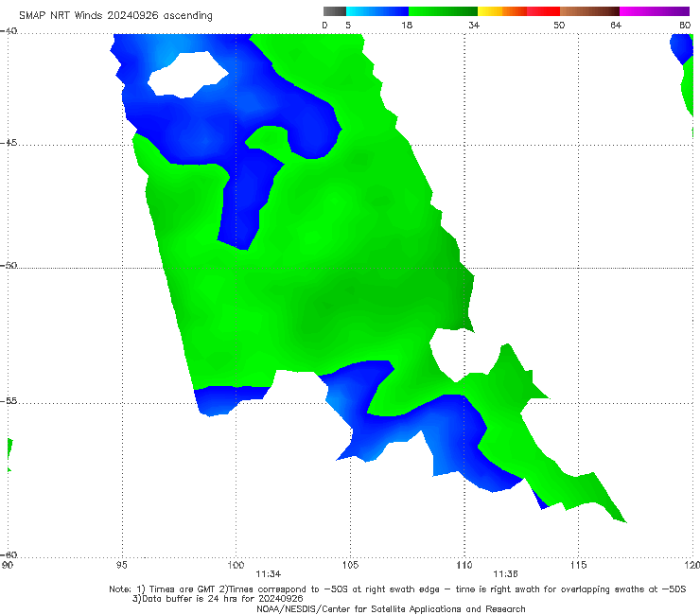The height and width of the screenshot is (615, 700).
Task: Click the color scale label '64'
Action: (616, 25)
